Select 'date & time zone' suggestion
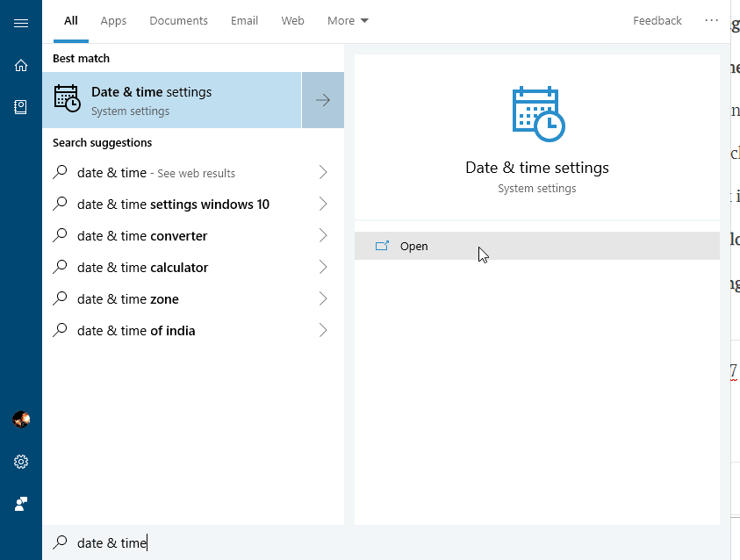 click(193, 298)
